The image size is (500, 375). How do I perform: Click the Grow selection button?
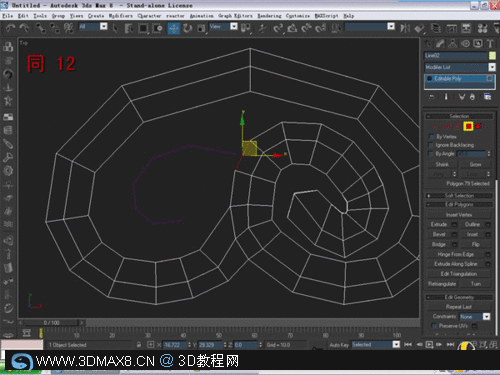(475, 164)
